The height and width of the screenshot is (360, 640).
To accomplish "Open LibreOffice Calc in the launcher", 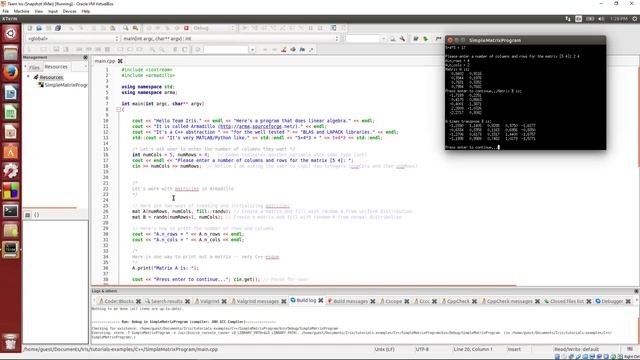I will coord(11,112).
